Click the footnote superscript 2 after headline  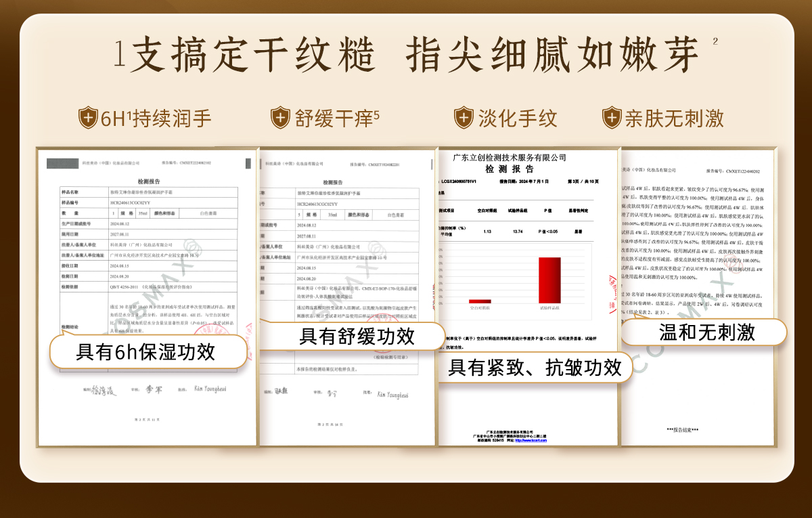tap(715, 41)
